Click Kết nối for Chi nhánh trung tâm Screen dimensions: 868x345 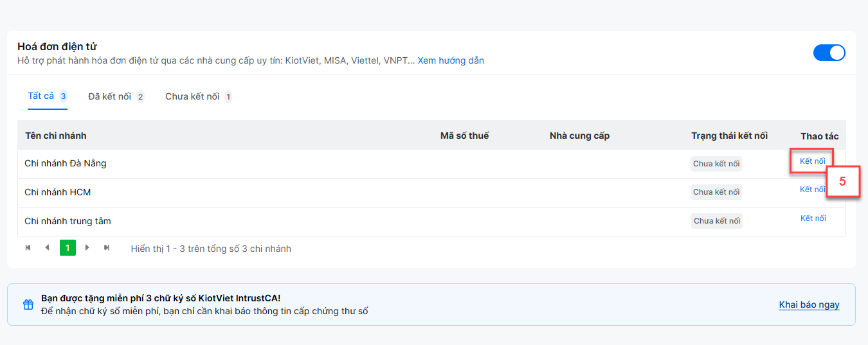pyautogui.click(x=813, y=218)
